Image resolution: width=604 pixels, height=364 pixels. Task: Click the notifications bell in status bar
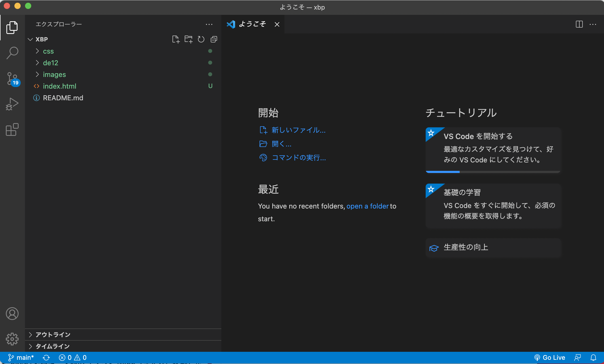pos(594,357)
